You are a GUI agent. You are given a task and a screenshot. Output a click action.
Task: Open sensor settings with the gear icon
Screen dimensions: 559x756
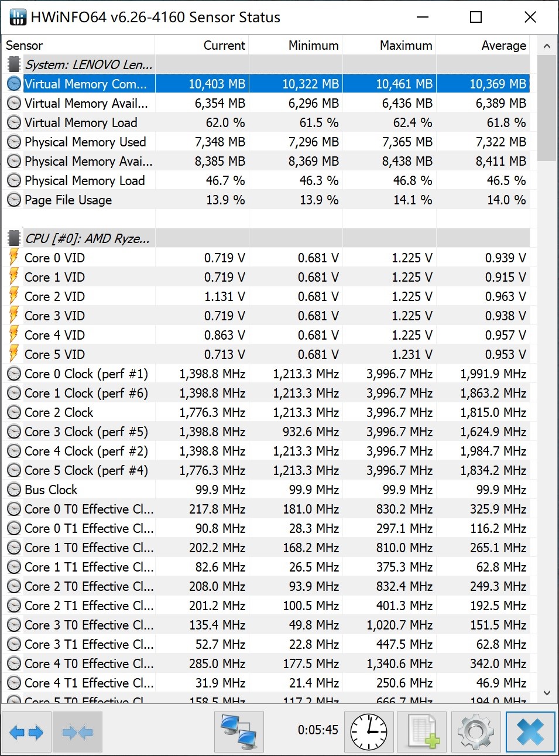coord(475,732)
